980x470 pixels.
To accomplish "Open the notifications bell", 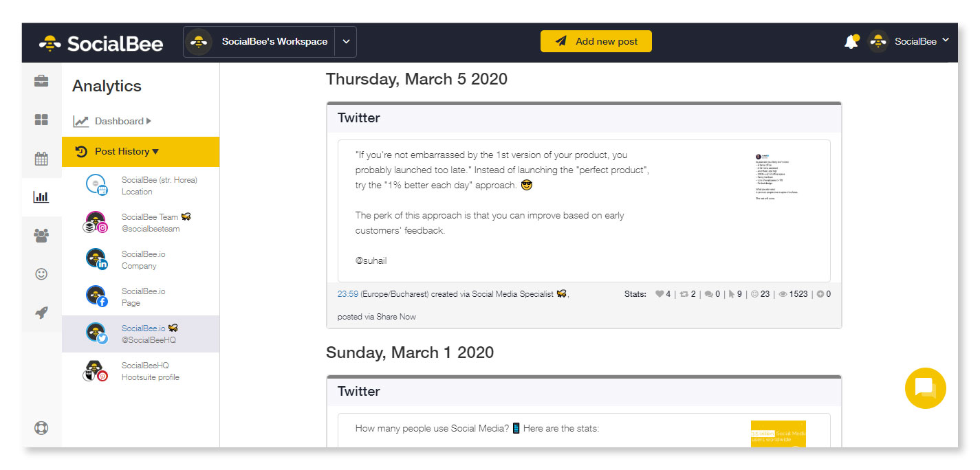I will tap(851, 41).
